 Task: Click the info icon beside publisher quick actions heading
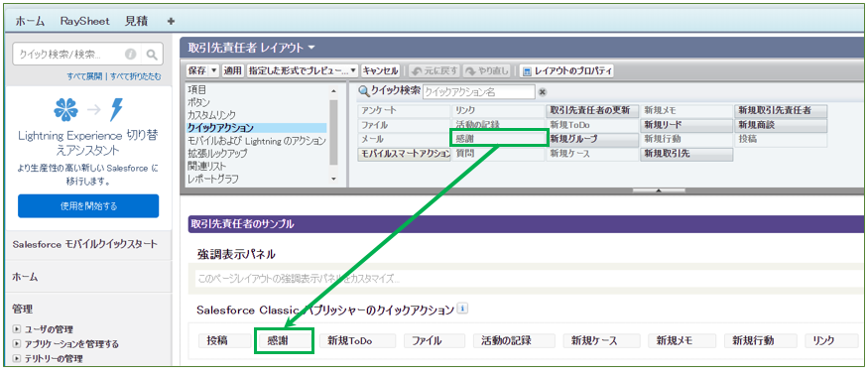(x=463, y=309)
